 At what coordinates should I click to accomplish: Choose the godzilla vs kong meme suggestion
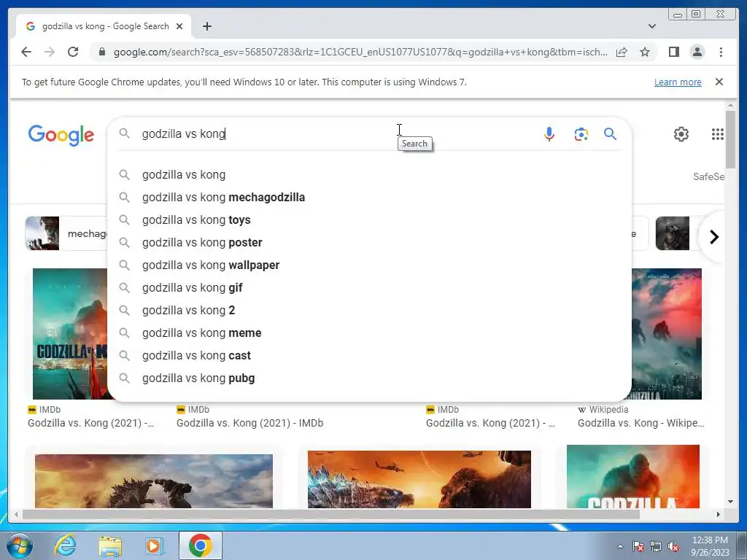coord(370,332)
